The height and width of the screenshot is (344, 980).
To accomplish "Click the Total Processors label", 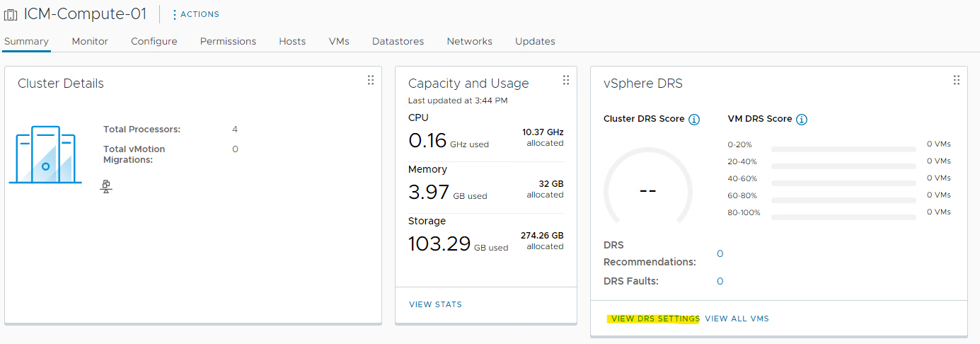I will coord(142,130).
